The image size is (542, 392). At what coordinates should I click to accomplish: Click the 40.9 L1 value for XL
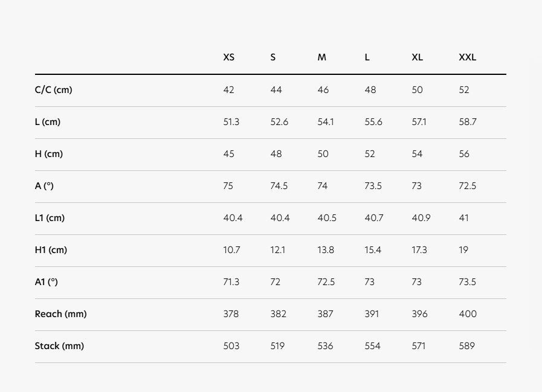click(x=421, y=218)
